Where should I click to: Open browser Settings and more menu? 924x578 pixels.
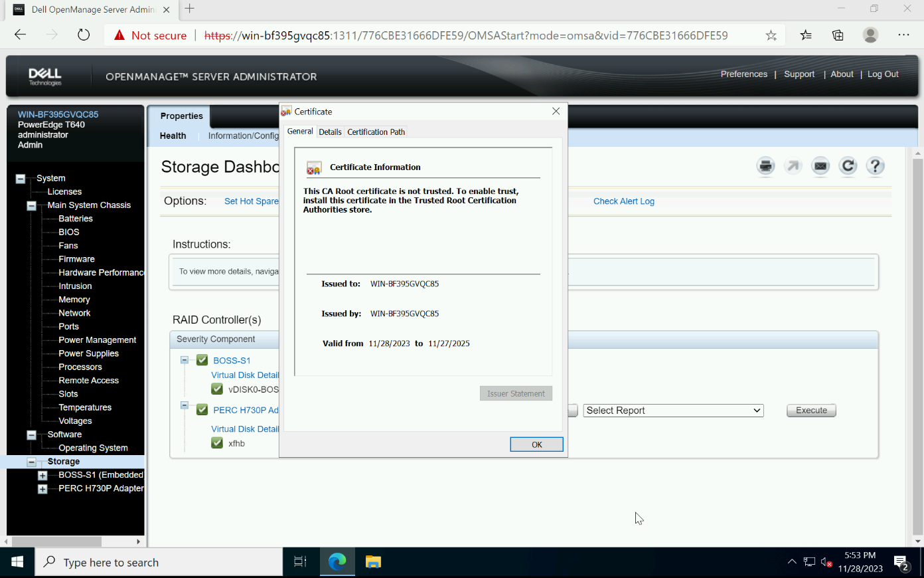[903, 35]
